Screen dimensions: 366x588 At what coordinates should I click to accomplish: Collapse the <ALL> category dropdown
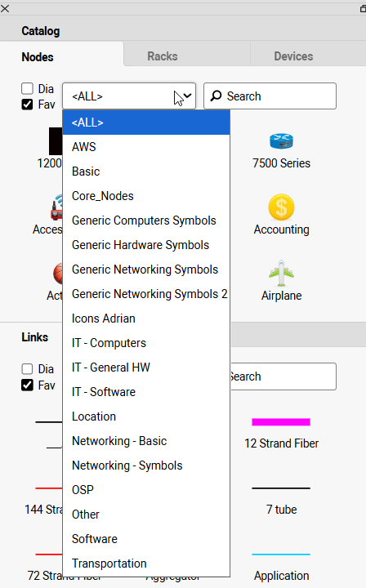pyautogui.click(x=129, y=96)
